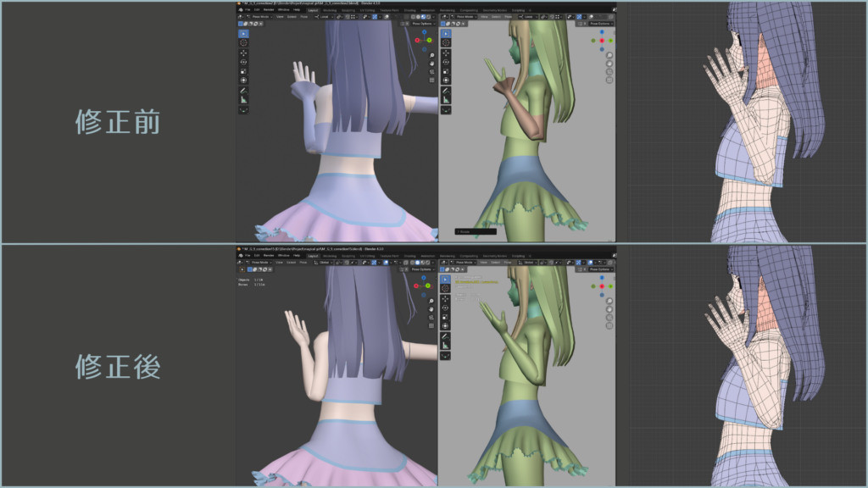Open the File menu in 修正前 Blender window
868x488 pixels.
(x=246, y=9)
